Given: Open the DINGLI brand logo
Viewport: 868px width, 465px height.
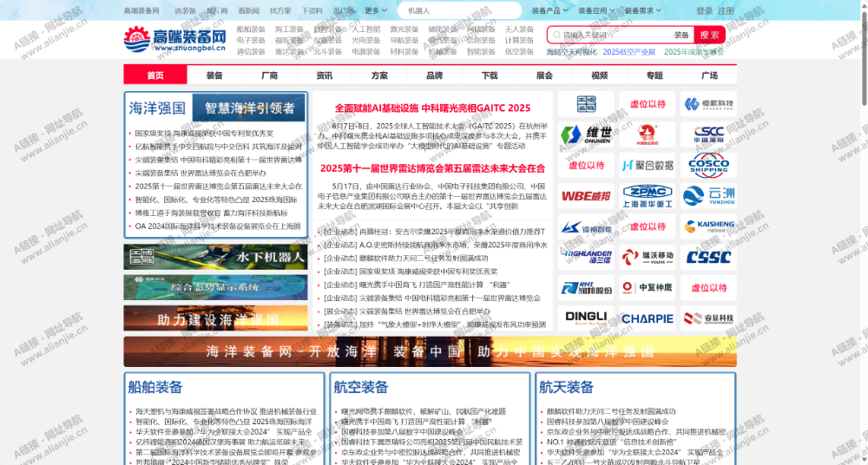Looking at the screenshot, I should tap(586, 318).
